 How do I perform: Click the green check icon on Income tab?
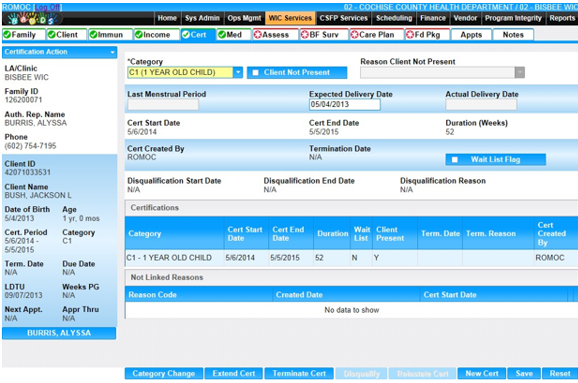click(139, 35)
